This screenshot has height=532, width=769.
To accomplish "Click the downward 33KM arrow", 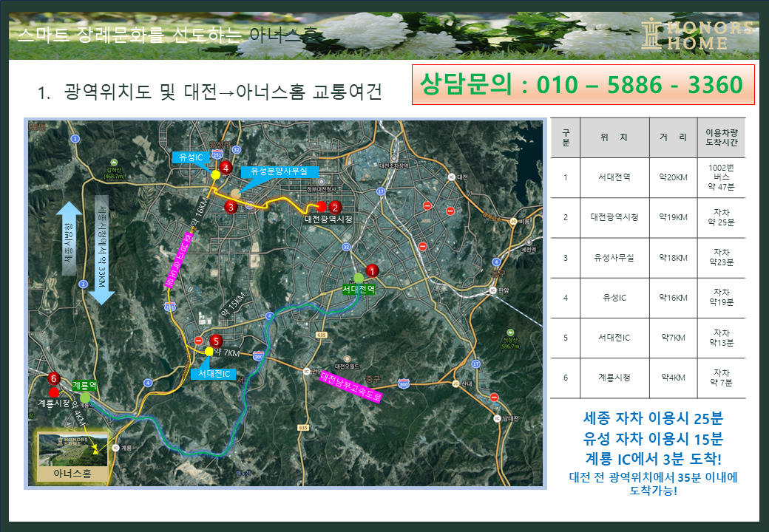I will pyautogui.click(x=101, y=250).
